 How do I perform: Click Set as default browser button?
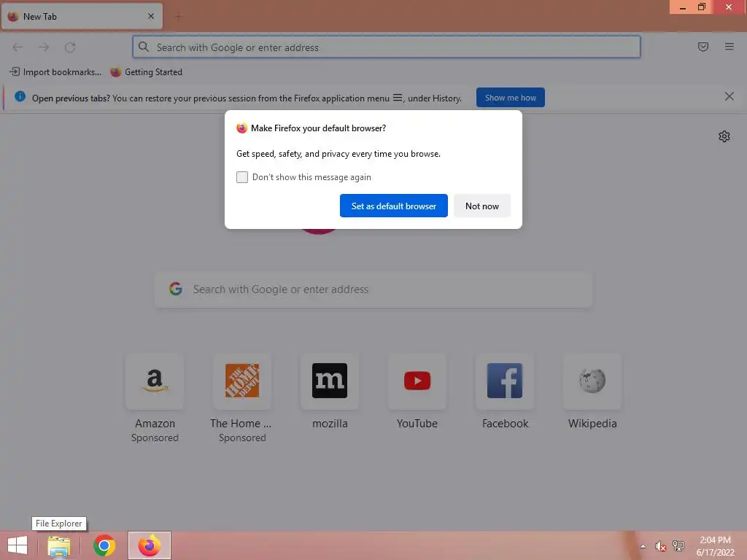point(393,206)
